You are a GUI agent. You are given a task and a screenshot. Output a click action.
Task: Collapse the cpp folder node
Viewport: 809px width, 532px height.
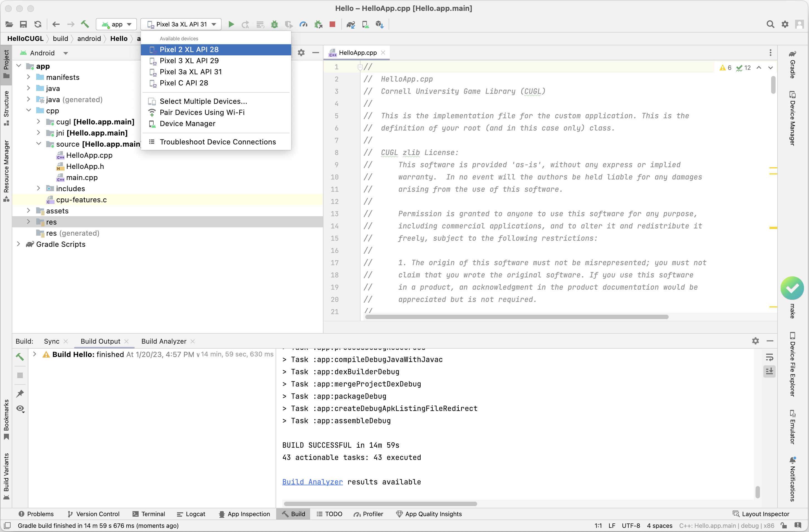click(x=29, y=110)
